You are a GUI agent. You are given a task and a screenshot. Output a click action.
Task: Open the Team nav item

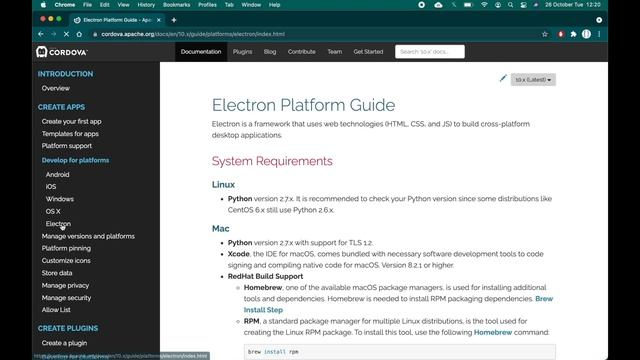[335, 52]
